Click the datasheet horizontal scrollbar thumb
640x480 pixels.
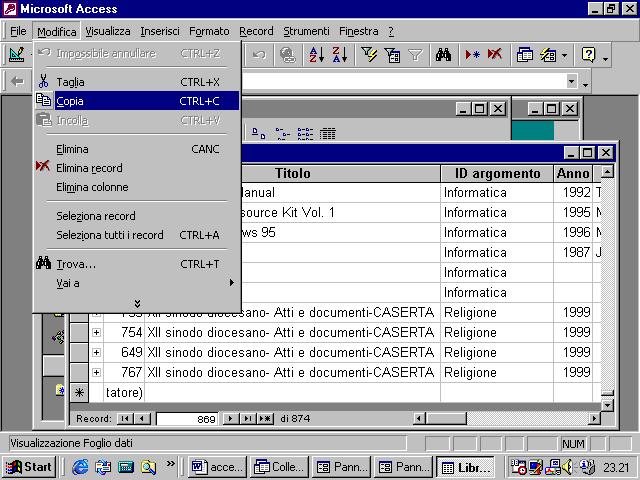(x=446, y=418)
